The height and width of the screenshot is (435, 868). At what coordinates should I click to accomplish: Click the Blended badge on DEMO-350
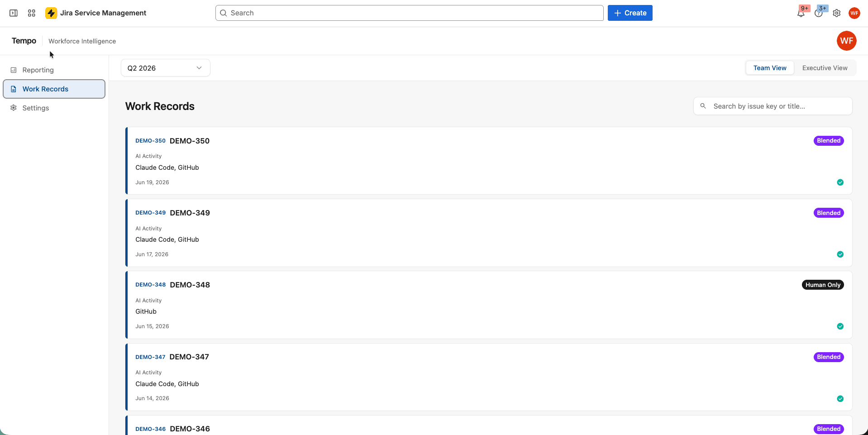(829, 141)
